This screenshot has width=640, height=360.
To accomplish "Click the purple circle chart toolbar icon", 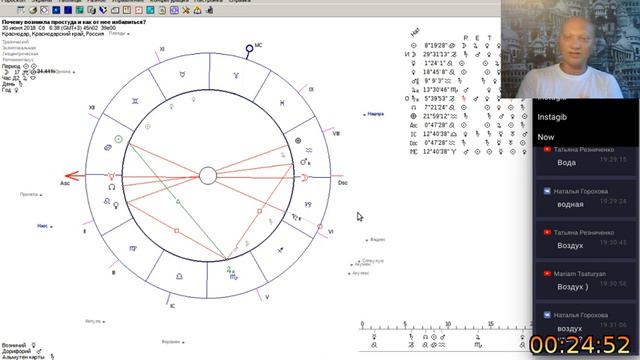I will coord(174,10).
